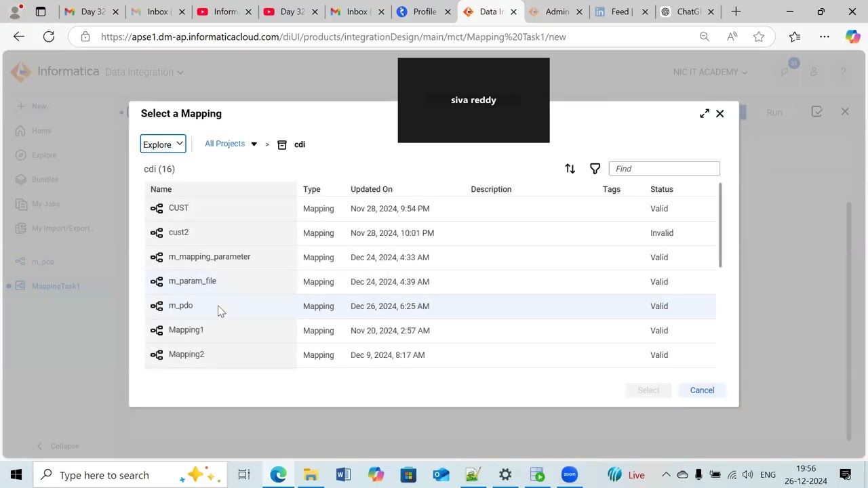Image resolution: width=868 pixels, height=488 pixels.
Task: Open File Explorer from the taskbar
Action: coord(311,475)
